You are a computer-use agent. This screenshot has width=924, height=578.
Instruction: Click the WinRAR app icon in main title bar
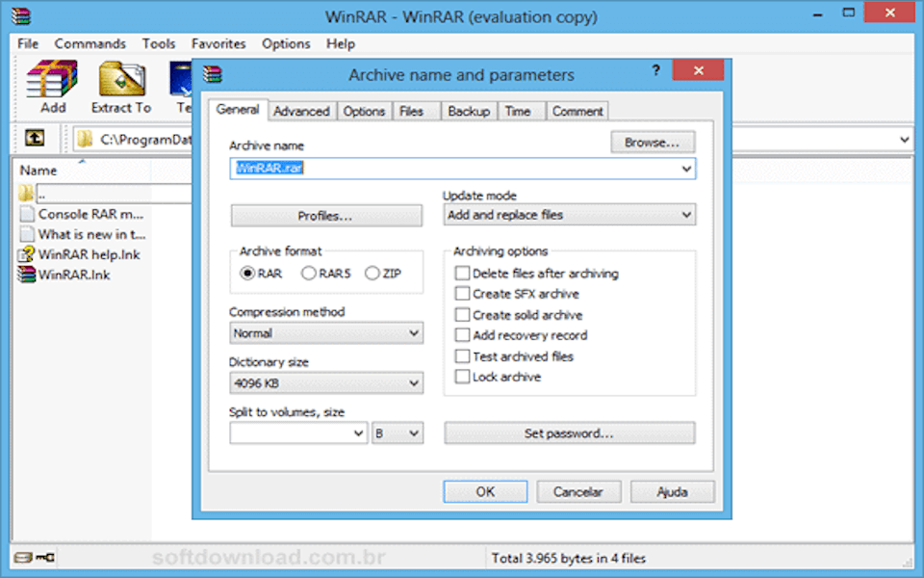(20, 15)
